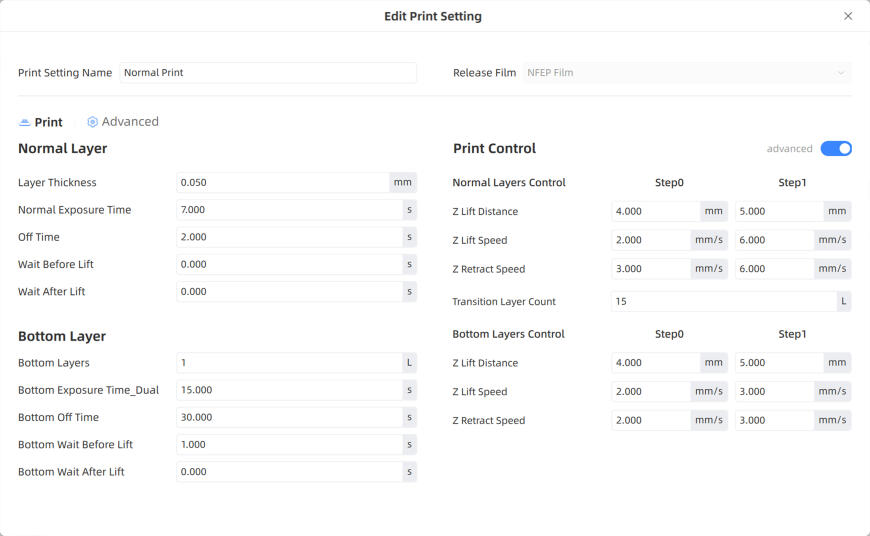This screenshot has height=536, width=870.
Task: Edit Bottom Layers Z Lift Distance Step1
Action: point(780,363)
